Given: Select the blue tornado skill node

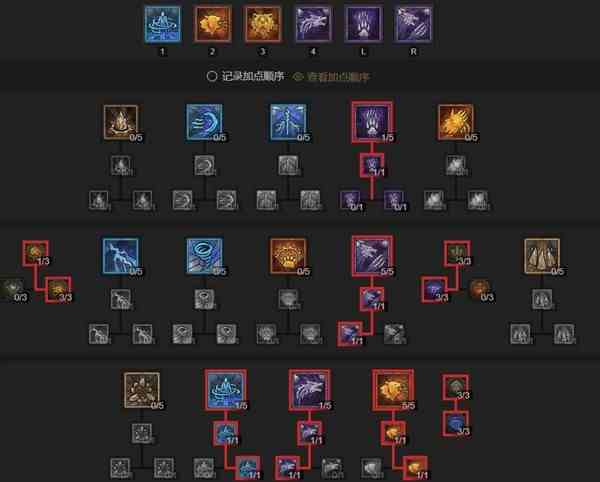Looking at the screenshot, I should (205, 256).
